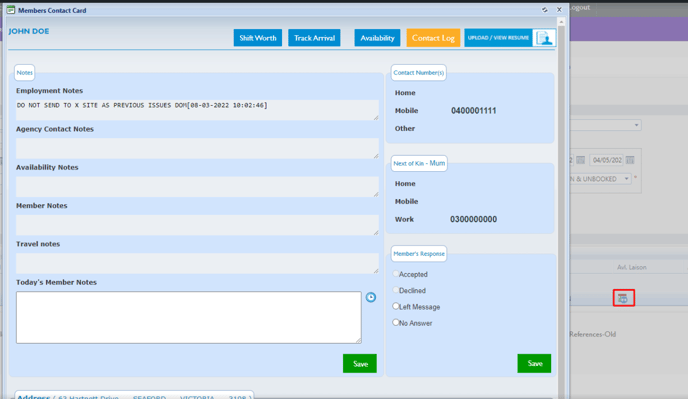Click the 04/05/202 date field in background
The width and height of the screenshot is (688, 399).
(x=606, y=160)
